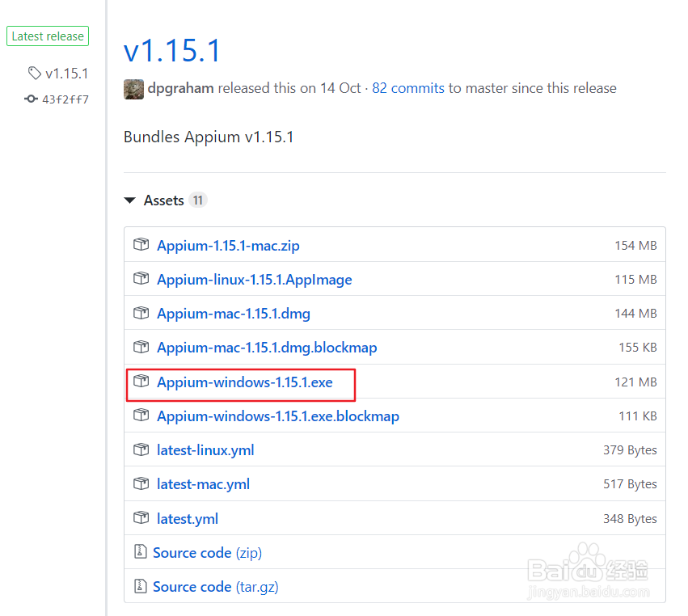Click the package icon beside Appium-windows-1.15.1.exe.blockmap
Screen dimensions: 688x616
[141, 415]
